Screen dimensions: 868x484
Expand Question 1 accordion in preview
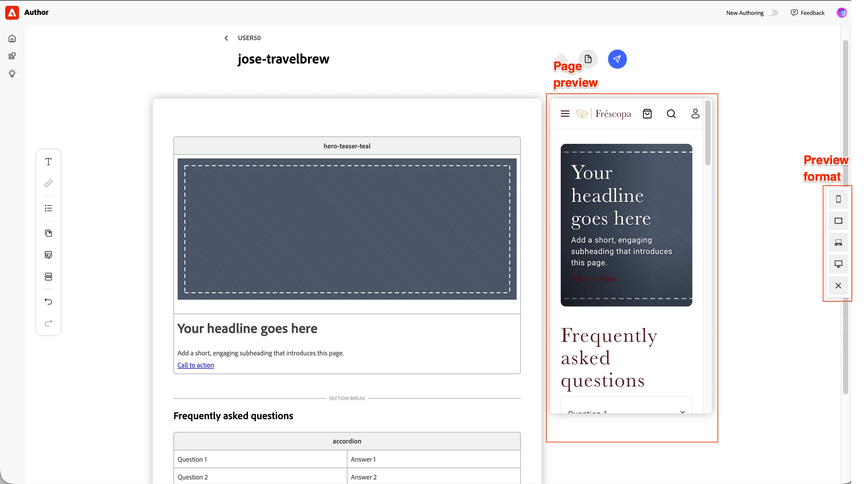(682, 412)
